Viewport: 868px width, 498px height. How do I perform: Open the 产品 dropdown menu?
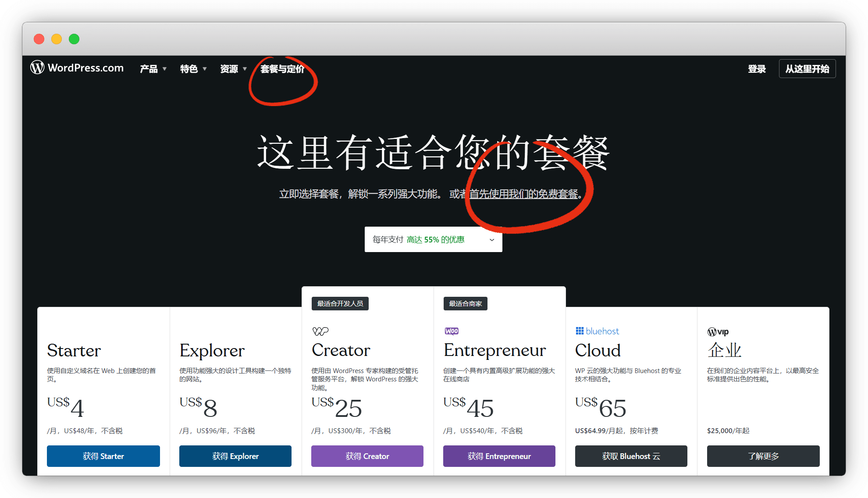pyautogui.click(x=153, y=69)
